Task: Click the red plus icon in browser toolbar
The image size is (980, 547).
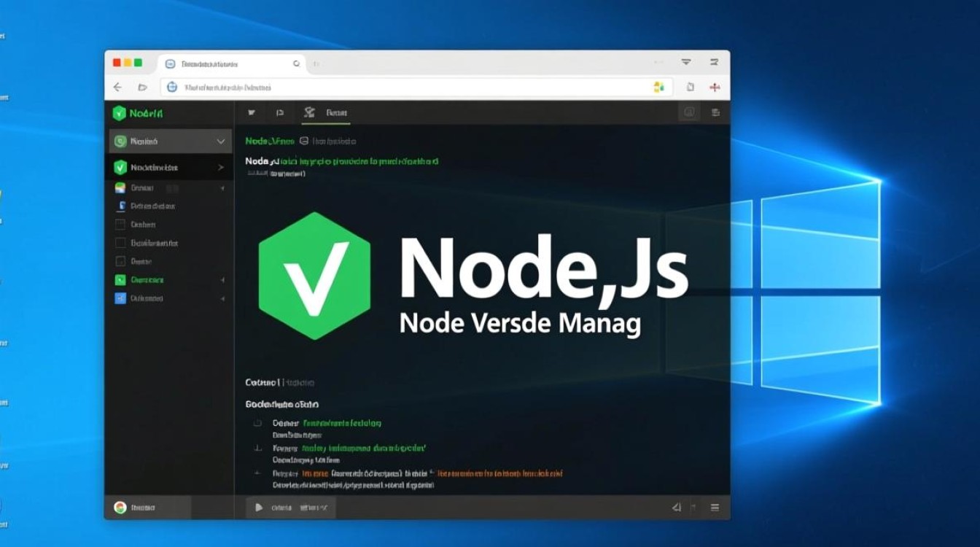Action: 715,88
